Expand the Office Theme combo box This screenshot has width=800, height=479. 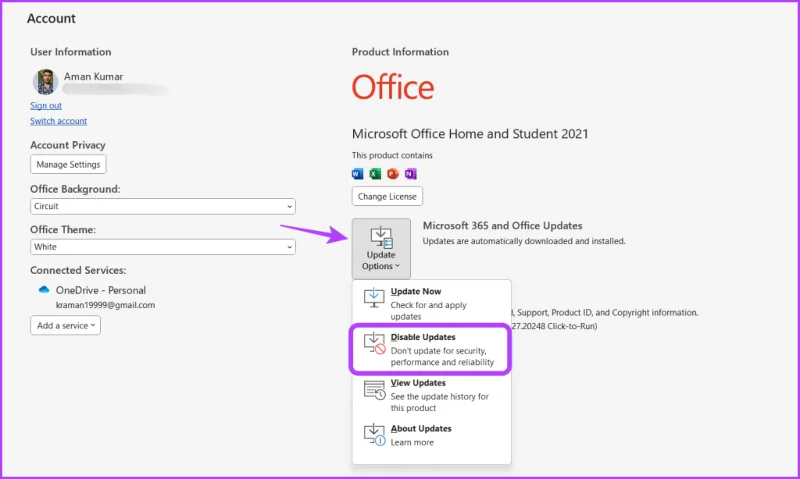(163, 247)
